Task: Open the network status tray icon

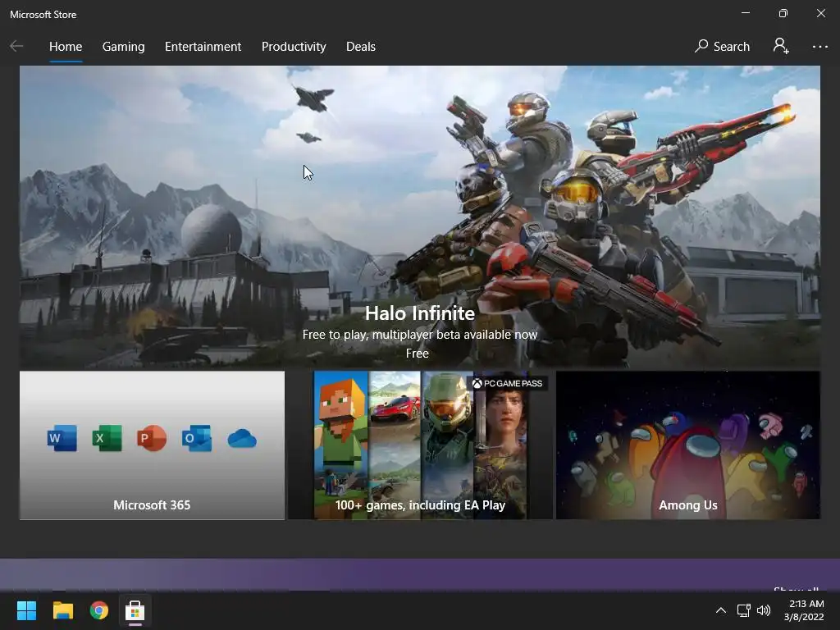Action: click(x=743, y=610)
